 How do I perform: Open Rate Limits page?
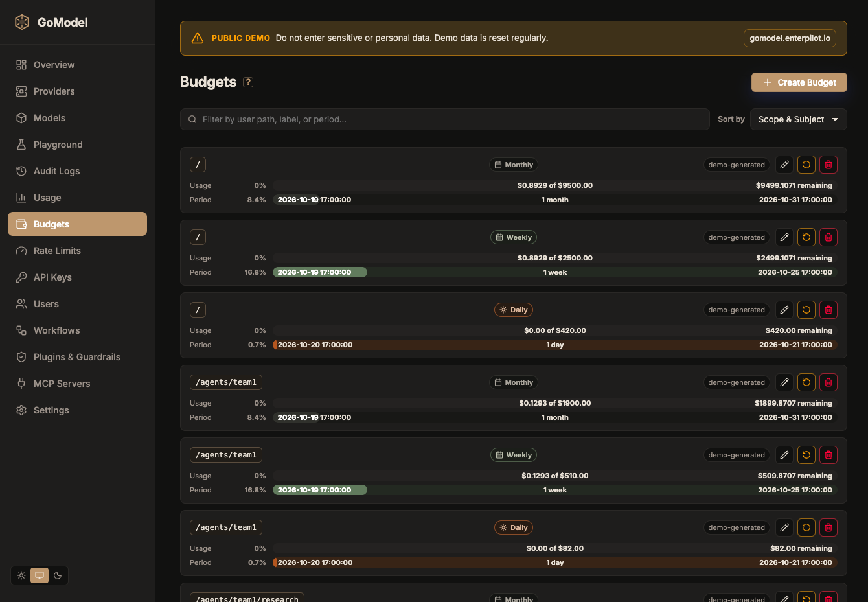77,251
